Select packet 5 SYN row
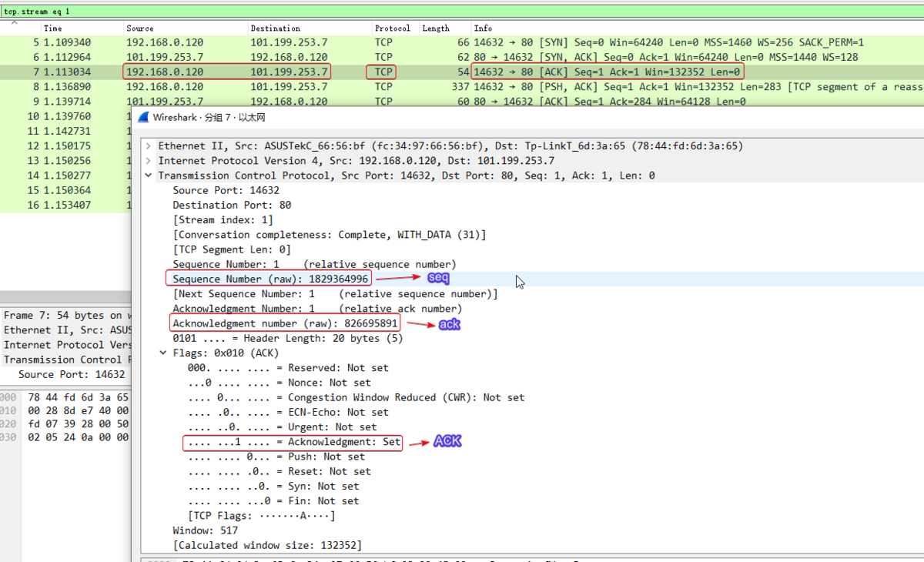Viewport: 924px width, 562px height. pos(462,42)
